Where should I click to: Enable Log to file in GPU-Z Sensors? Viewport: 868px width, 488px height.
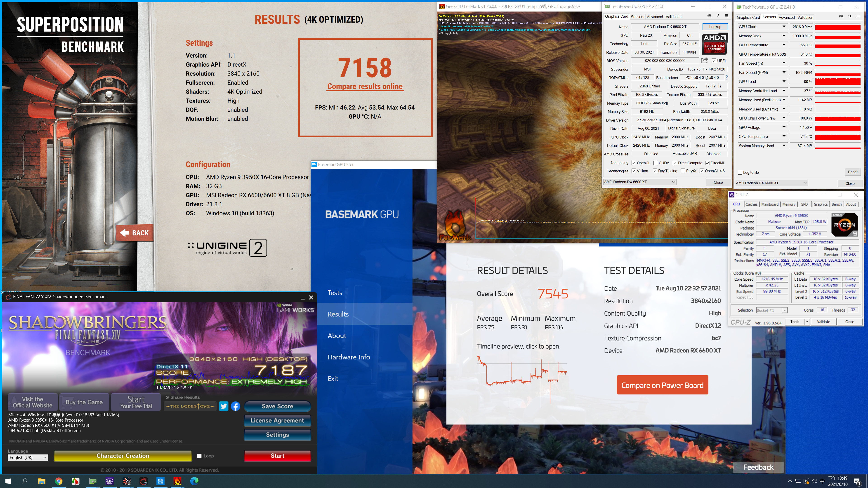(740, 172)
